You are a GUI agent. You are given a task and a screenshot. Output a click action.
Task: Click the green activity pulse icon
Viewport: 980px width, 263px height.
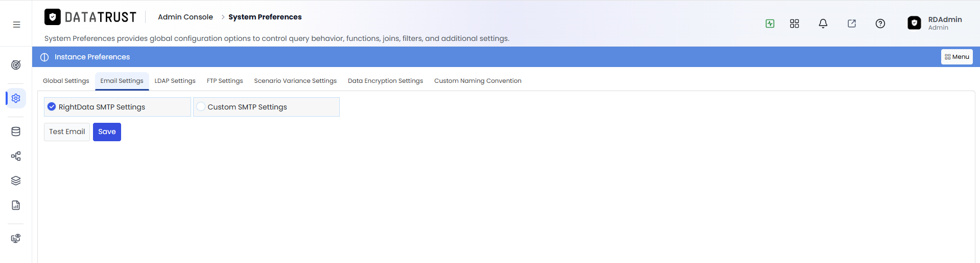(770, 24)
